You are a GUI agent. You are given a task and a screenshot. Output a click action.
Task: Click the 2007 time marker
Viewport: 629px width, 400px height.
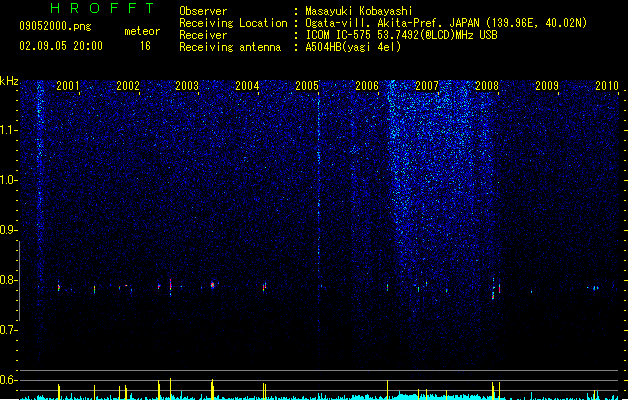click(x=427, y=86)
